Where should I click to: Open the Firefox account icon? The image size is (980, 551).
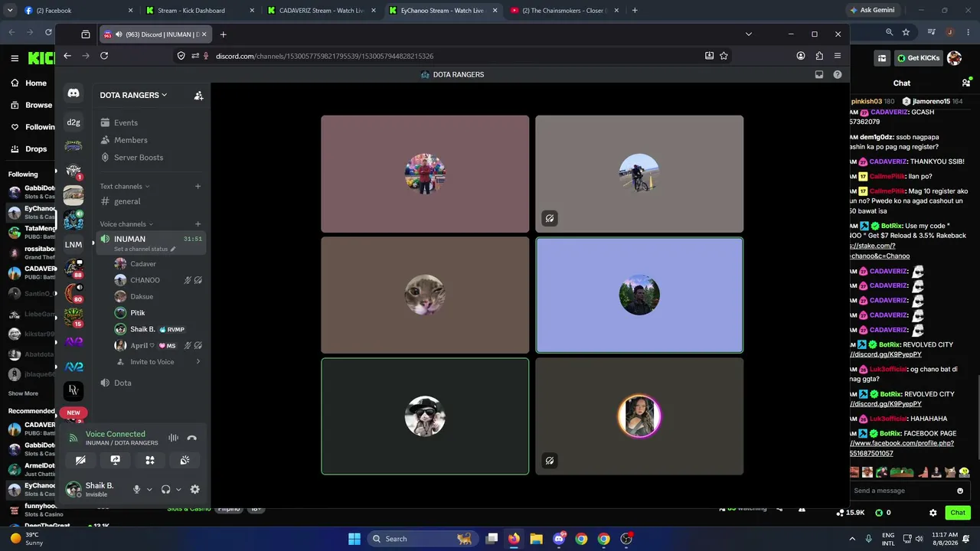pyautogui.click(x=801, y=56)
